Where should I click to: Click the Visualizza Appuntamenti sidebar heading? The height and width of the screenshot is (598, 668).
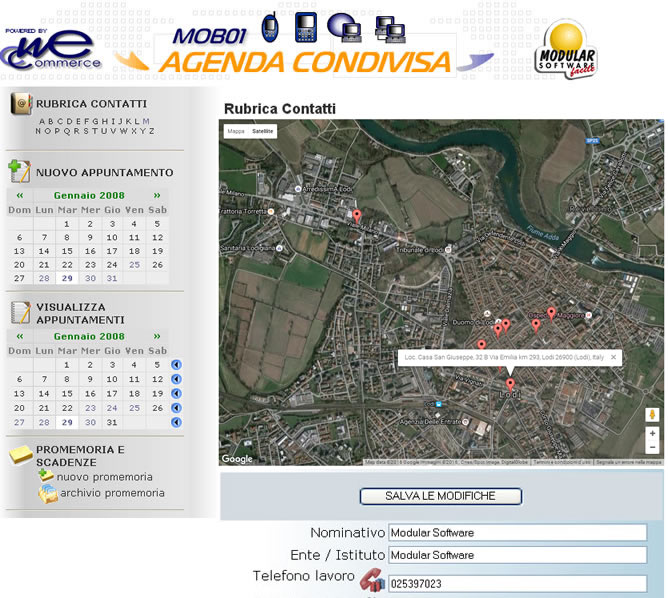click(x=80, y=313)
